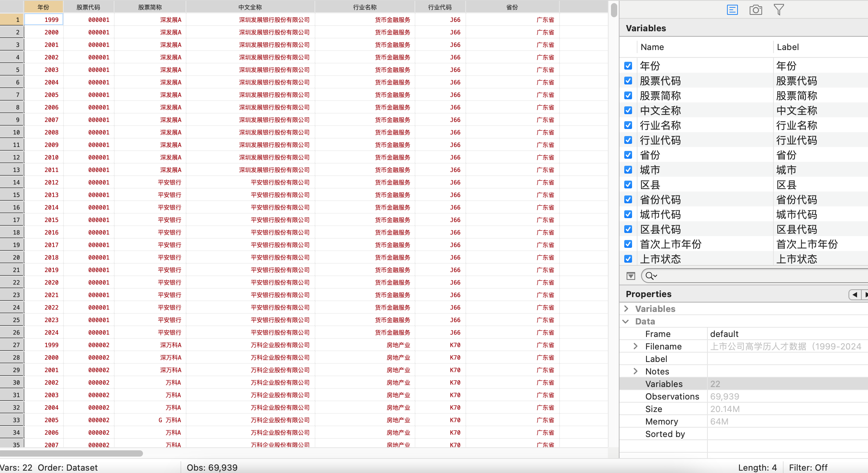
Task: Toggle the 上市状态 variable checkbox
Action: pos(628,259)
